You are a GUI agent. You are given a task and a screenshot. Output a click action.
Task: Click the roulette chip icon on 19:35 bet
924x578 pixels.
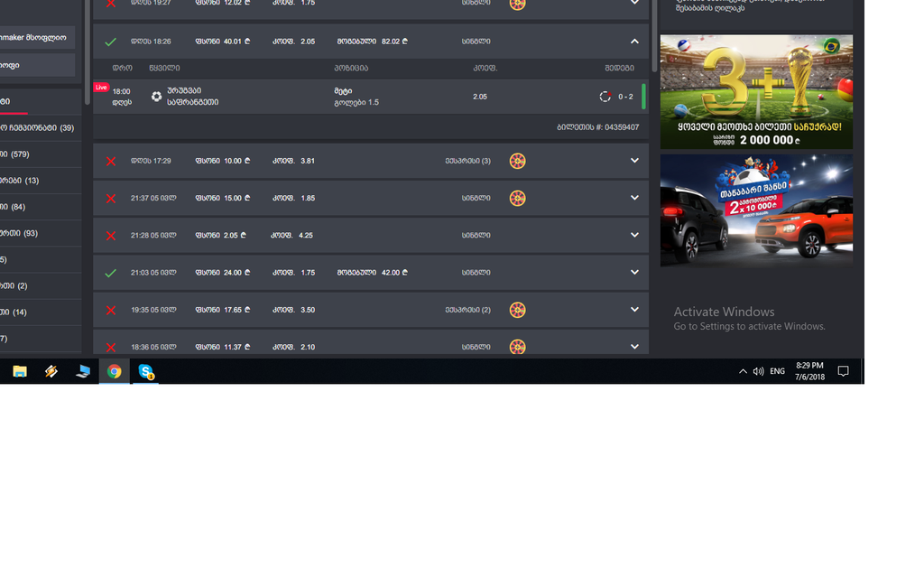coord(517,310)
